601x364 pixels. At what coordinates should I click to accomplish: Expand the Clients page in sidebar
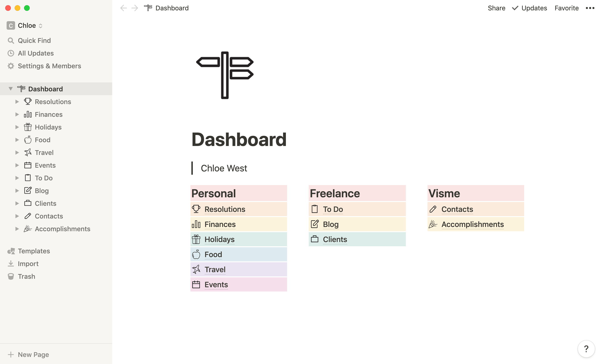point(17,203)
